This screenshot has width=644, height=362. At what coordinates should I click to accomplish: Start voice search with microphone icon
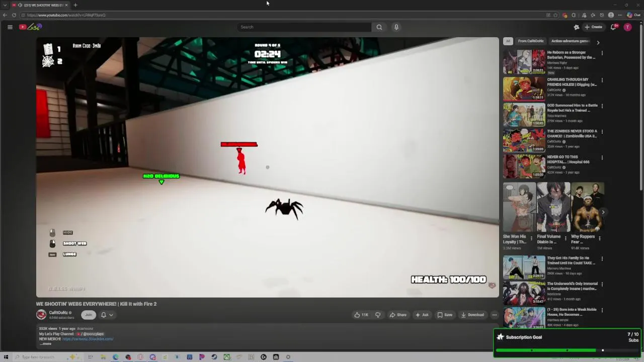396,27
